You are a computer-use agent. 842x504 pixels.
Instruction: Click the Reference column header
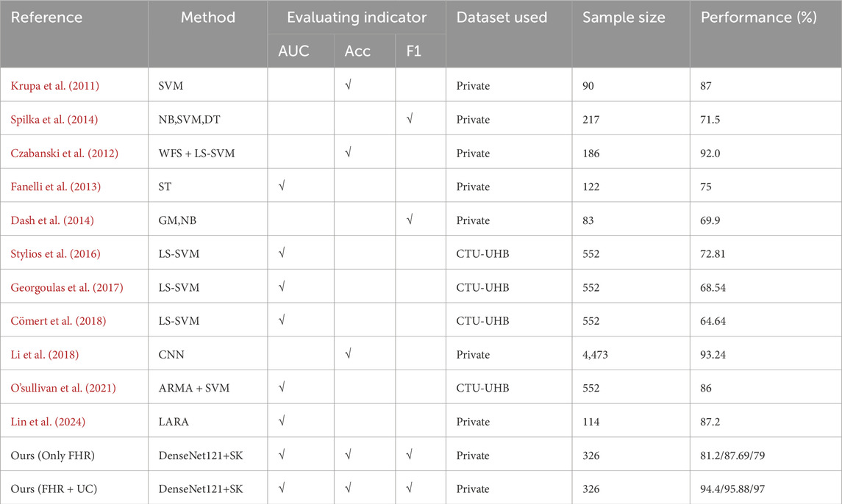[47, 17]
